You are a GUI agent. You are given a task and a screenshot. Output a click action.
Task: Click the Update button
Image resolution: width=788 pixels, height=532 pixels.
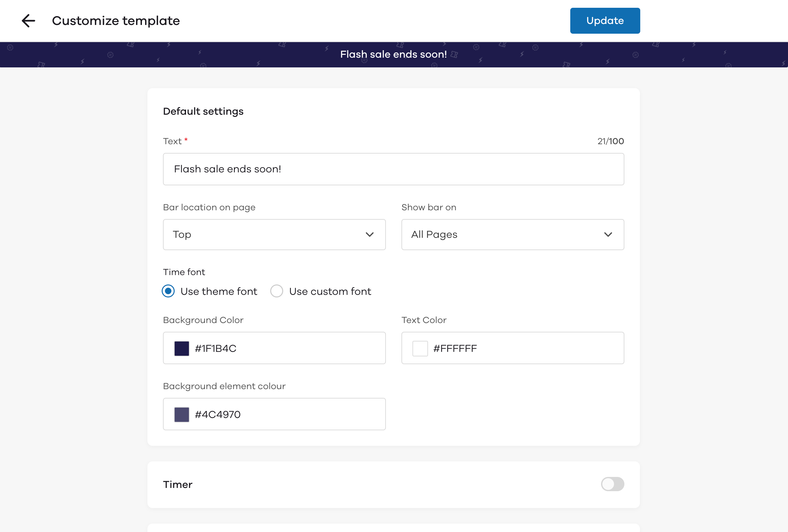(x=605, y=21)
